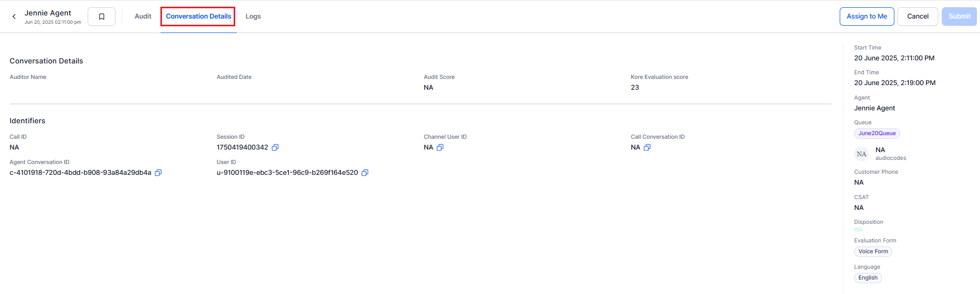Click the empty Disposition tag

tap(858, 230)
